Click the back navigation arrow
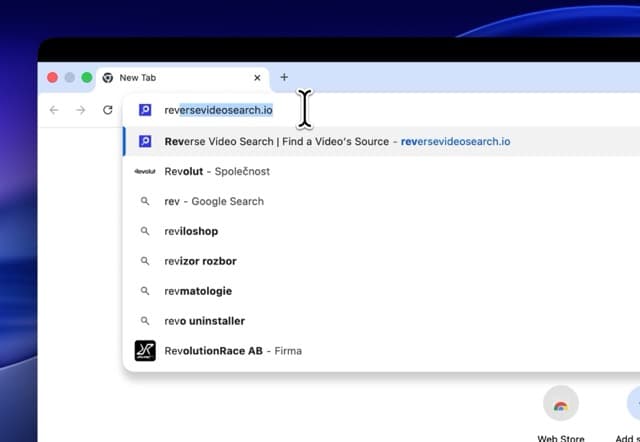Screen dimensions: 640x442 pyautogui.click(x=54, y=110)
